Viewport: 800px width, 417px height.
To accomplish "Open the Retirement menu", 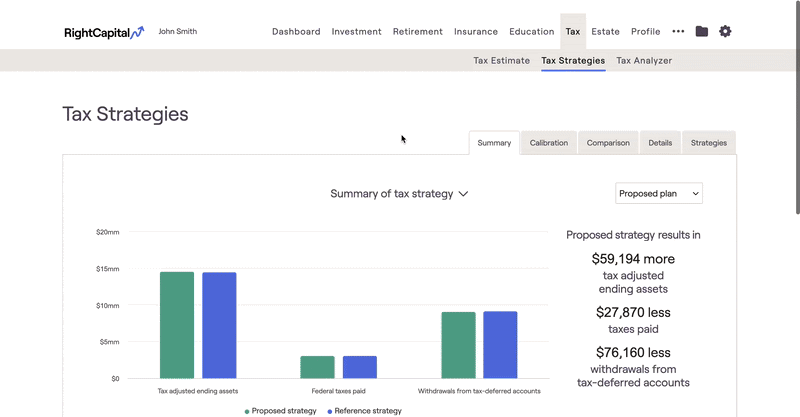I will pyautogui.click(x=418, y=32).
